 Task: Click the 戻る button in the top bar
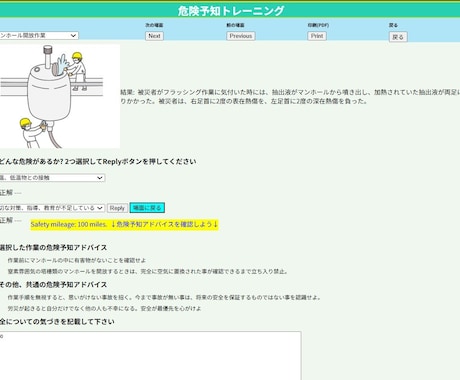pyautogui.click(x=398, y=37)
